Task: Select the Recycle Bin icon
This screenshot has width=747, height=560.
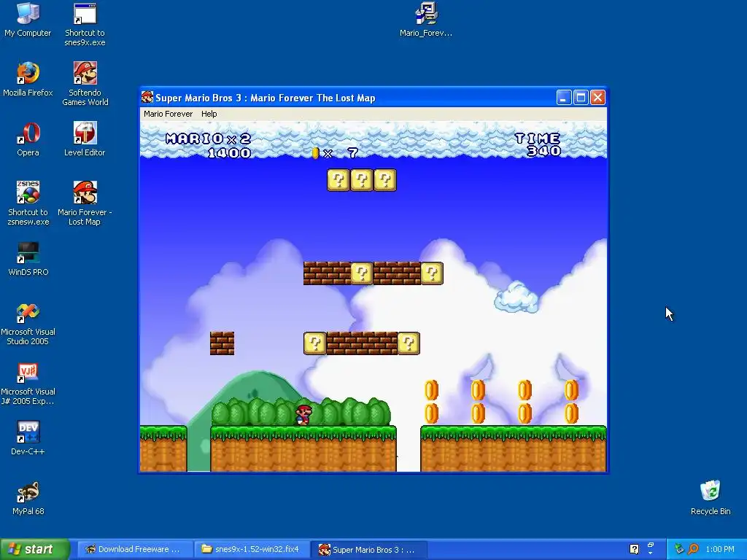Action: point(711,498)
